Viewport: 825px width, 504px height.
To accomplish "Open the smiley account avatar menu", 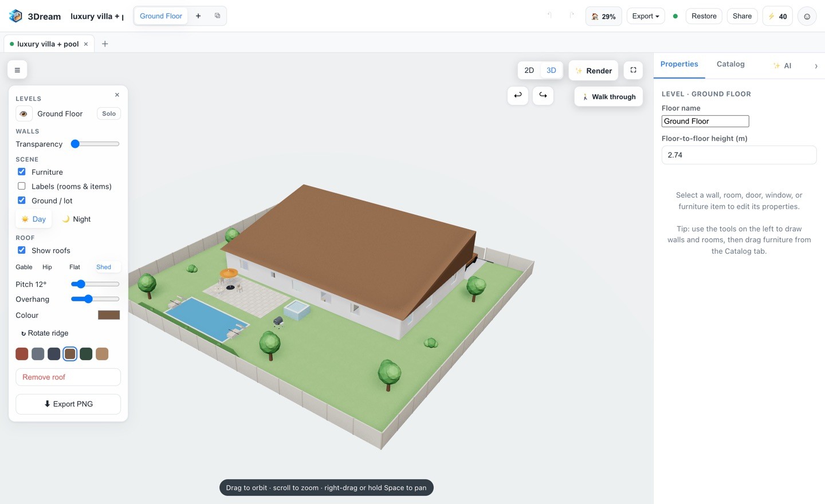I will point(807,16).
